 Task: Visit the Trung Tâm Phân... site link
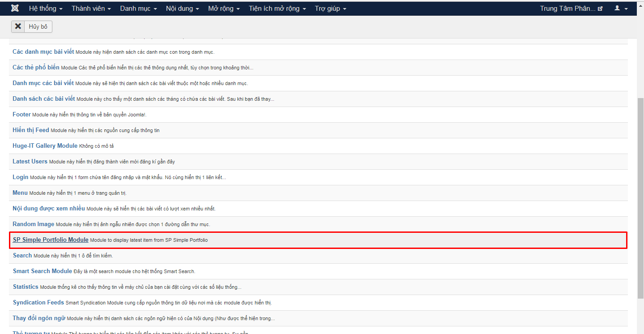pos(571,9)
